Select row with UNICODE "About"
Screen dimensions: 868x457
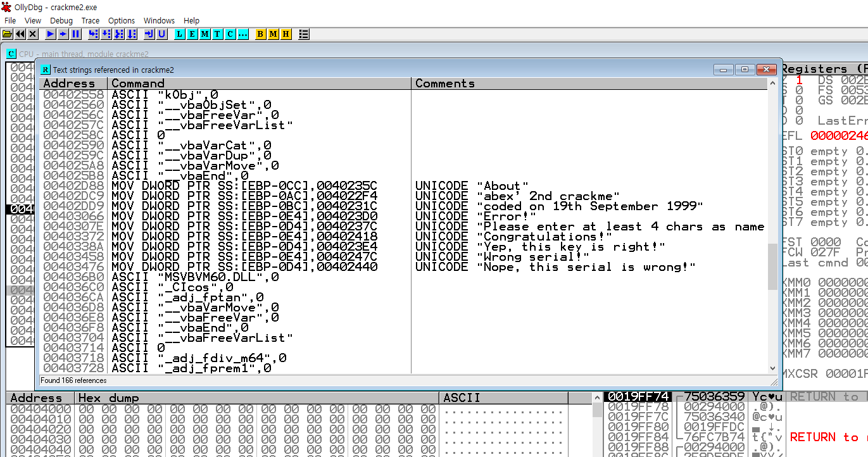[x=403, y=186]
